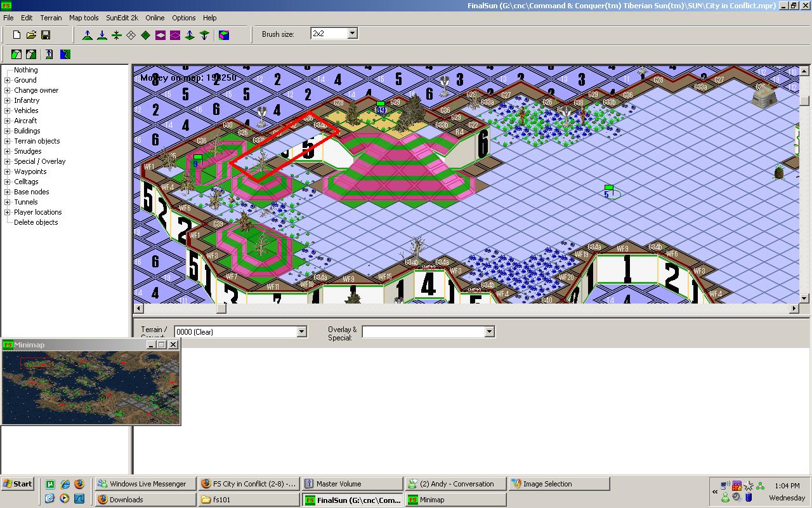Expand the Vehicles tree node
The image size is (812, 508).
pyautogui.click(x=8, y=110)
